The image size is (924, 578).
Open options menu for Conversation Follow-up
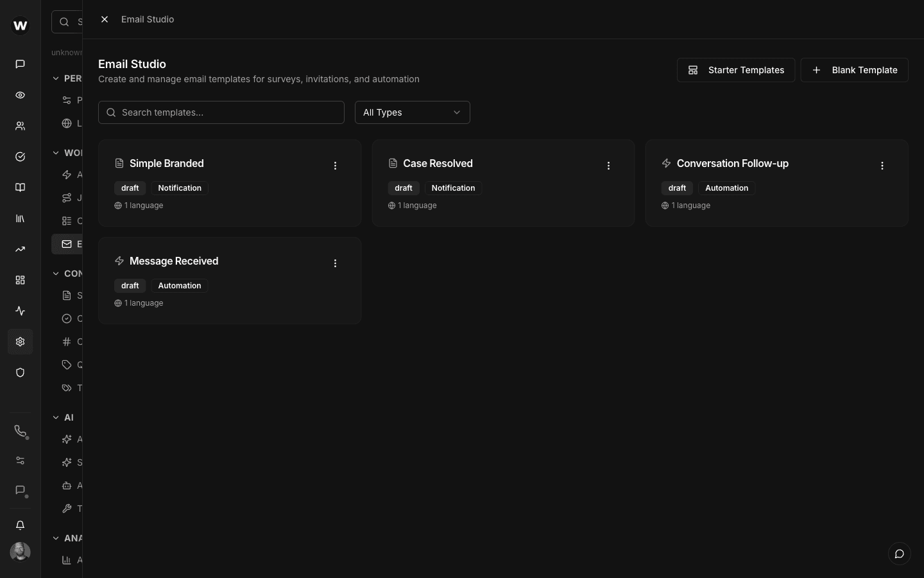tap(882, 166)
